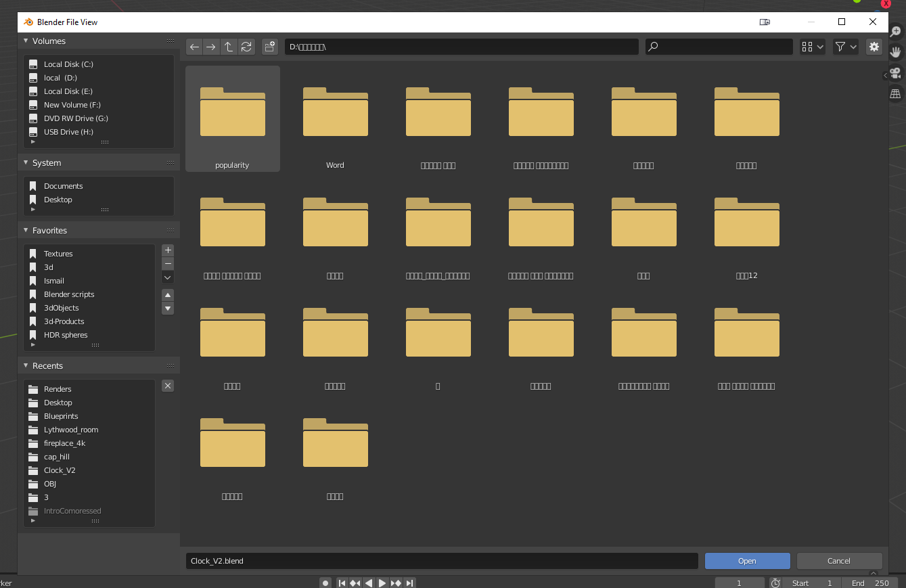Clear the Recents list
This screenshot has height=588, width=906.
coord(168,386)
